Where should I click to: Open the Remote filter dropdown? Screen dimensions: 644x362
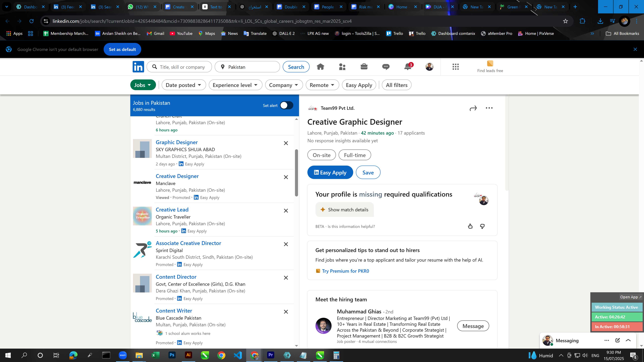pos(322,85)
